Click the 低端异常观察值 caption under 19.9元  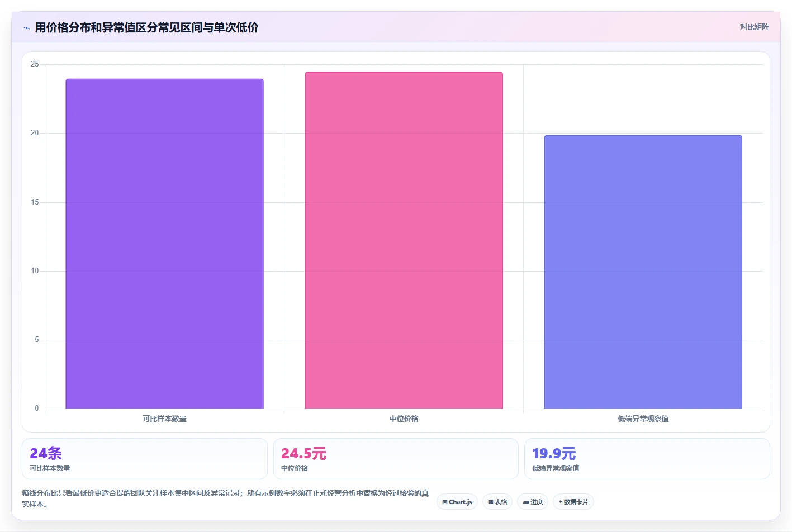[x=556, y=468]
